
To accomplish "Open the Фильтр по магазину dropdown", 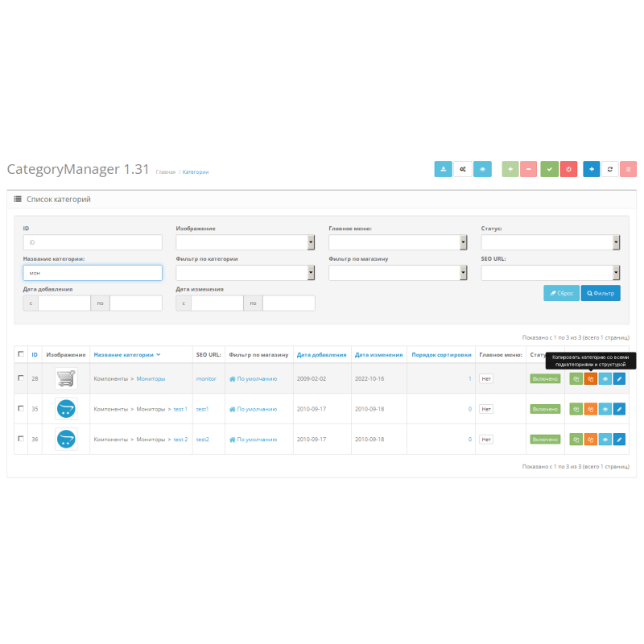I will point(398,273).
